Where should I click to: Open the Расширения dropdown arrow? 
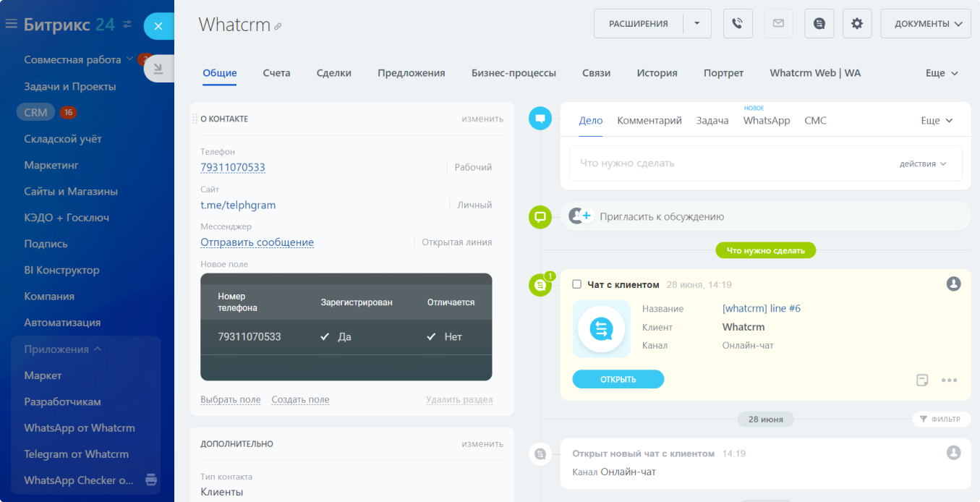697,23
